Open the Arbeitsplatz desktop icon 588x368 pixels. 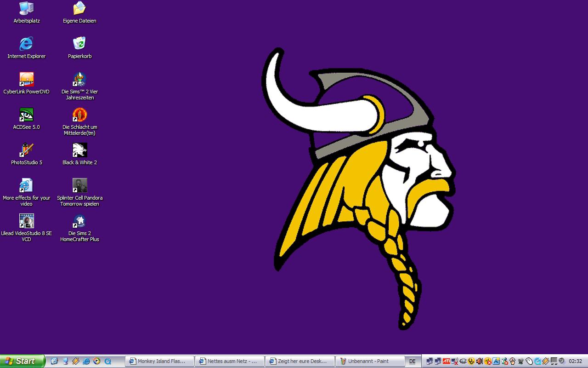[26, 12]
